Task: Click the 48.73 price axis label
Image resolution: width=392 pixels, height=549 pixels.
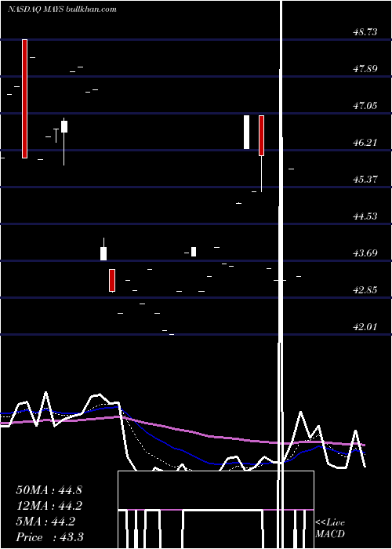Action: coord(365,32)
